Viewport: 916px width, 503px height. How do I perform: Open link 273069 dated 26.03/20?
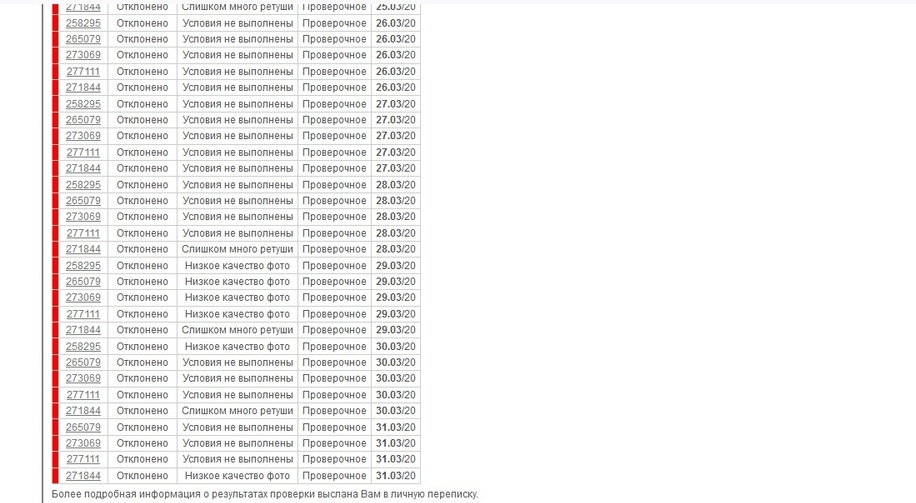(83, 55)
